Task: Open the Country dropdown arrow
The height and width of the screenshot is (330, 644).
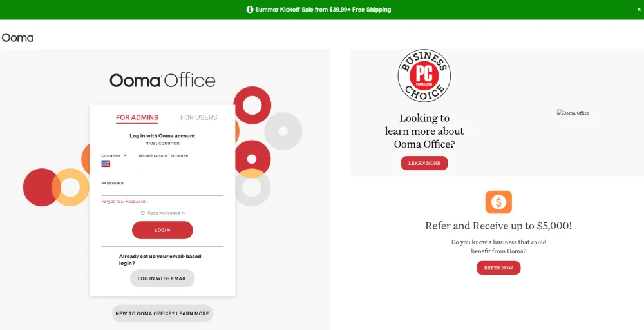Action: pos(125,156)
